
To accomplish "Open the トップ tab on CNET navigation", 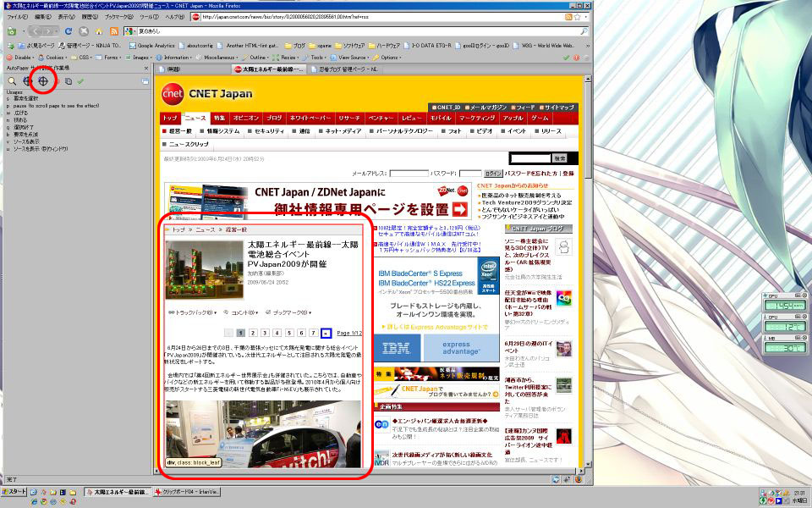I will click(x=169, y=119).
